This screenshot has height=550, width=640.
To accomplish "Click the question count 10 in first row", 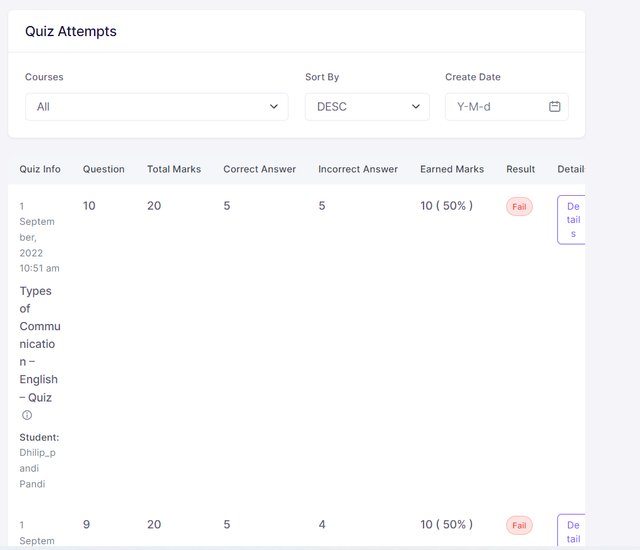I will (x=89, y=206).
